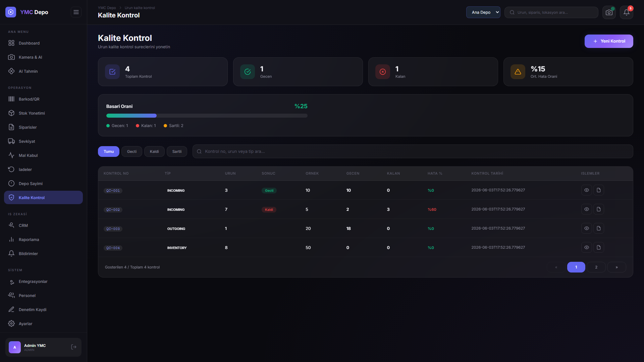View details of QC-004 with eye icon
The height and width of the screenshot is (362, 644).
[x=587, y=247]
